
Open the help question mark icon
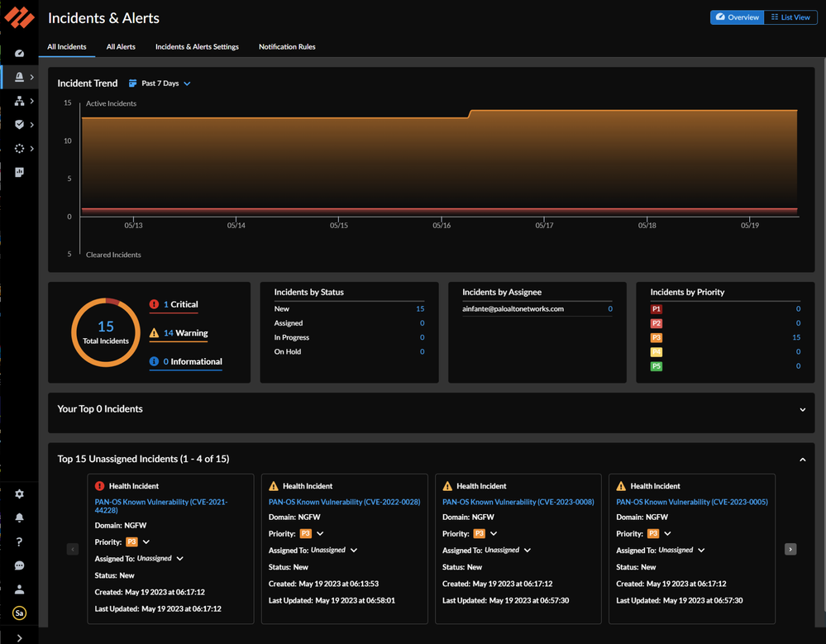tap(19, 541)
